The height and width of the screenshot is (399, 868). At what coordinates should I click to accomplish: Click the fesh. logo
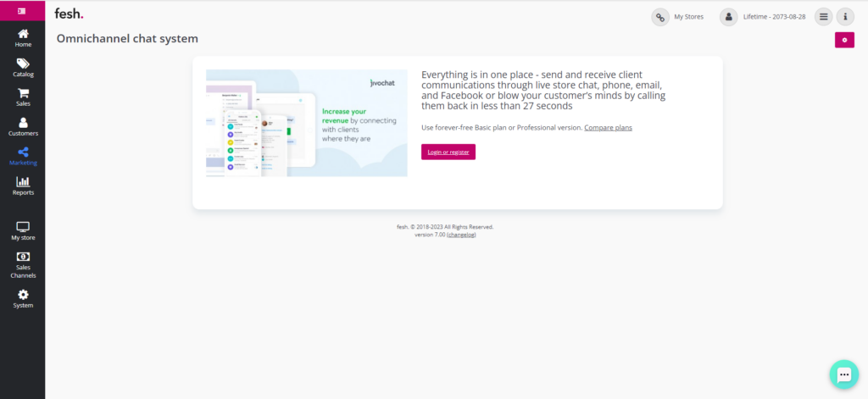pyautogui.click(x=69, y=14)
